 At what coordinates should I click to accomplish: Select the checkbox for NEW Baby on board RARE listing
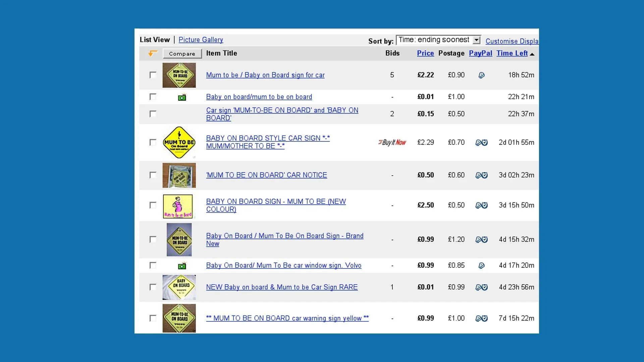153,287
